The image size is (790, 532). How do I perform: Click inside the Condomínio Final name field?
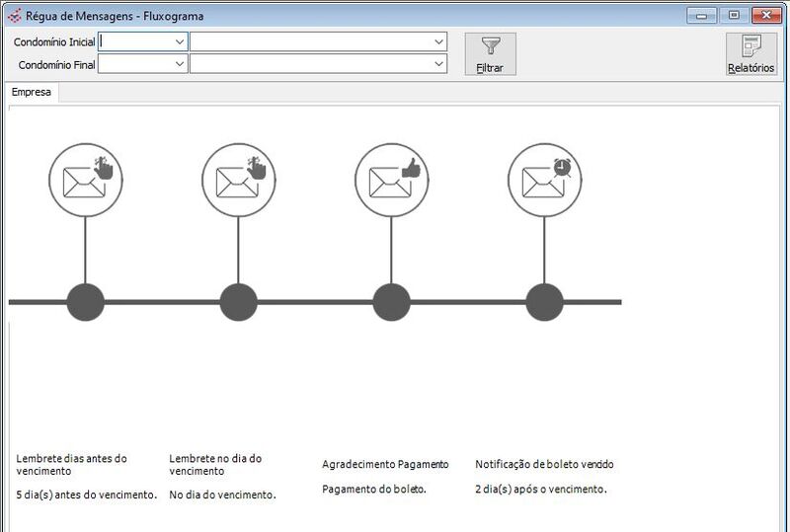[310, 64]
